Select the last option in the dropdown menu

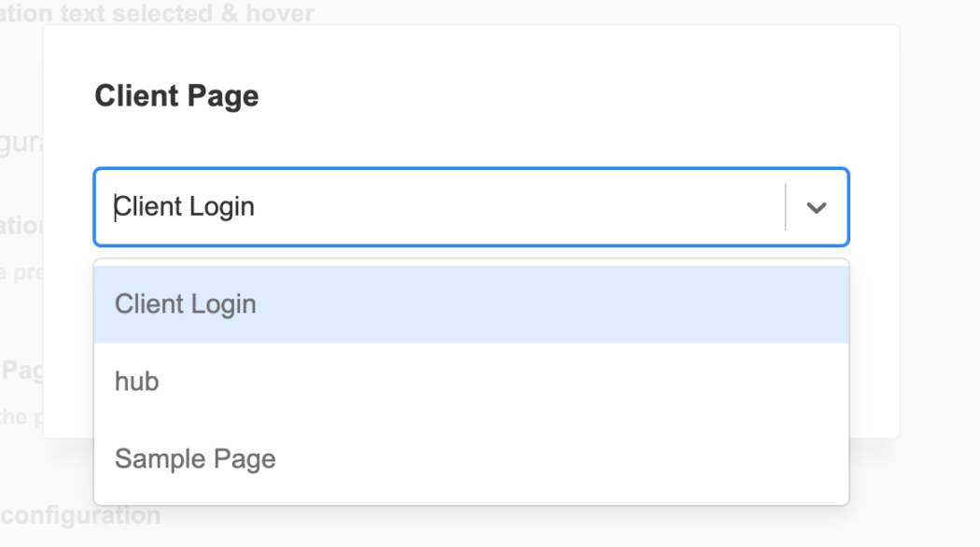coord(194,458)
